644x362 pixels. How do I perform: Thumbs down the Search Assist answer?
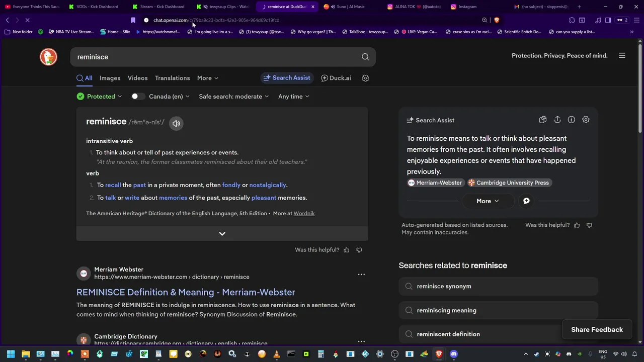pyautogui.click(x=589, y=225)
